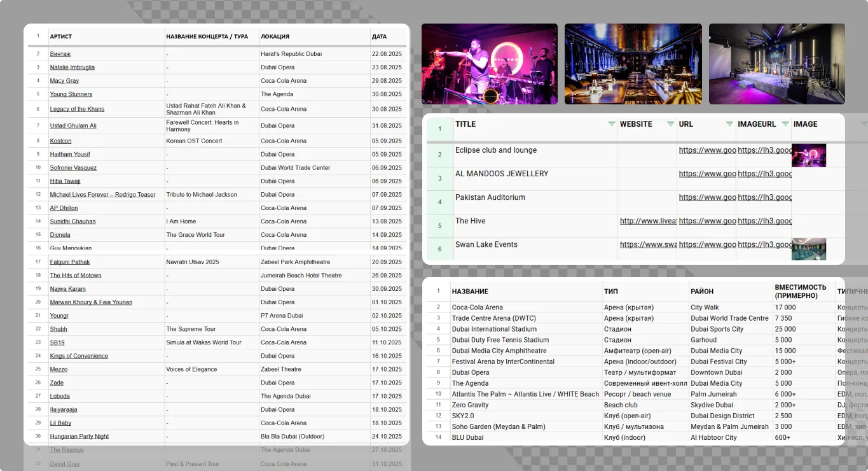Select the 'Dubai Duty Free Tennis Stadium' cell

pyautogui.click(x=526, y=340)
